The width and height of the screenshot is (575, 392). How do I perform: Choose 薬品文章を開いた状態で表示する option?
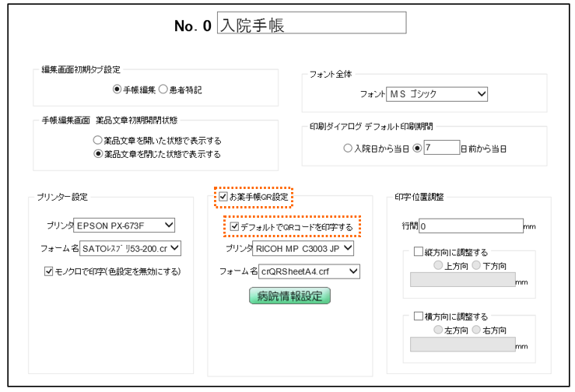(x=98, y=141)
